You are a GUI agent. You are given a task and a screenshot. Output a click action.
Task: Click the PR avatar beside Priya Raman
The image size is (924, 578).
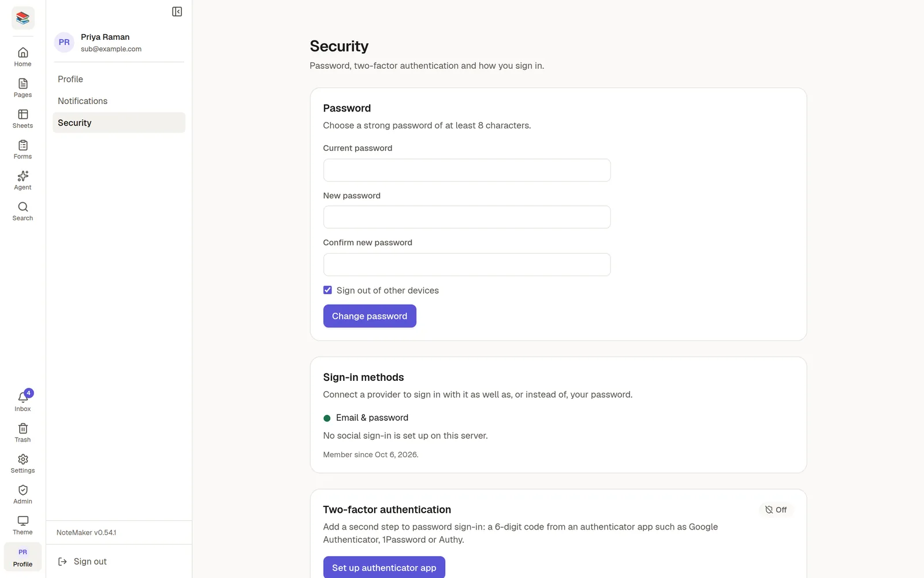click(64, 42)
